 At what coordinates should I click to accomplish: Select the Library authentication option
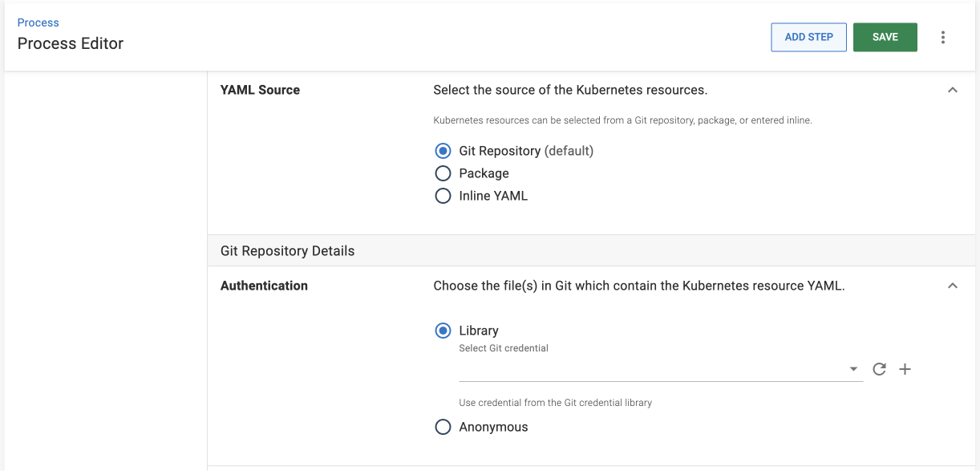pyautogui.click(x=443, y=331)
